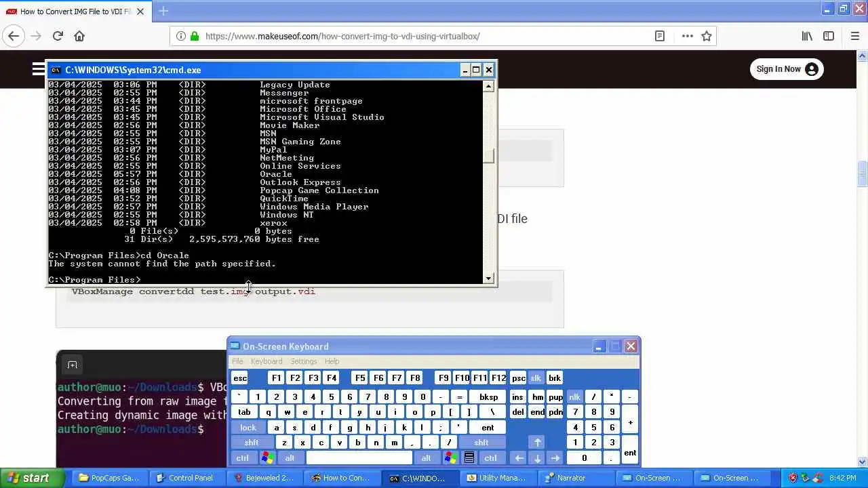Click the backslash key on On-Screen Keyboard

click(492, 412)
